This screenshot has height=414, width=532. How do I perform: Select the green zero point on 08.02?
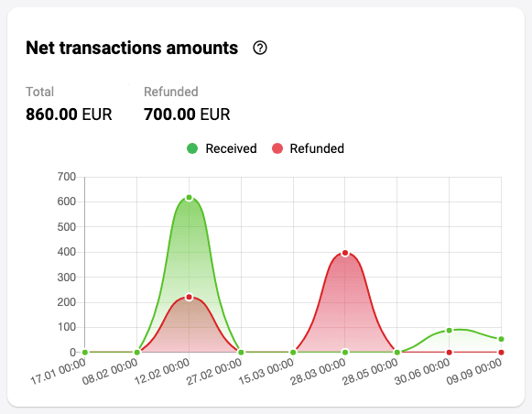(137, 353)
